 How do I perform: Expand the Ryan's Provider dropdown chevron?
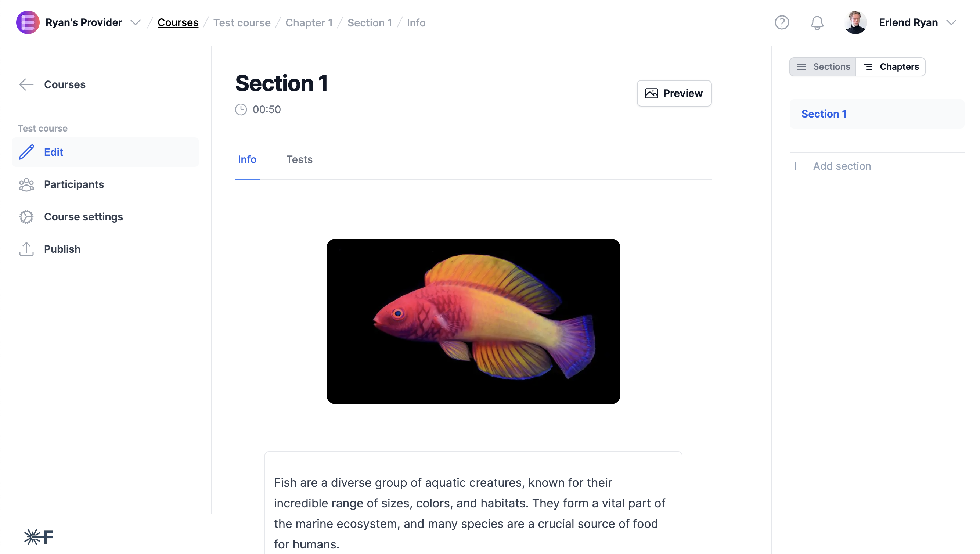[x=136, y=22]
